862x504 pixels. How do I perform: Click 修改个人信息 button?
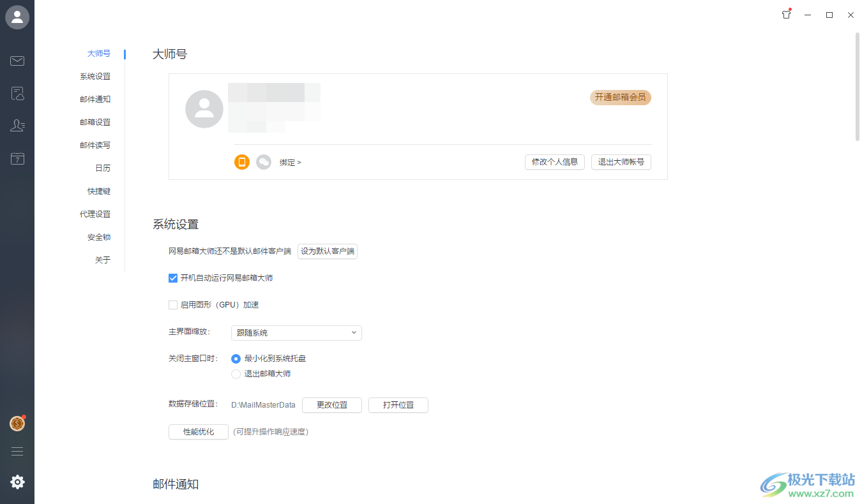coord(555,162)
